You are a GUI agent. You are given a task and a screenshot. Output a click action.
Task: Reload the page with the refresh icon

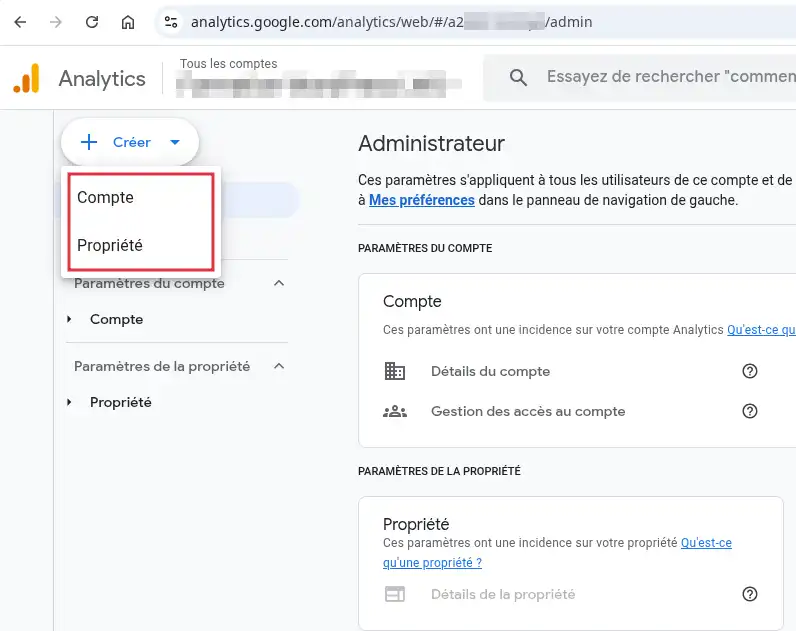coord(92,22)
